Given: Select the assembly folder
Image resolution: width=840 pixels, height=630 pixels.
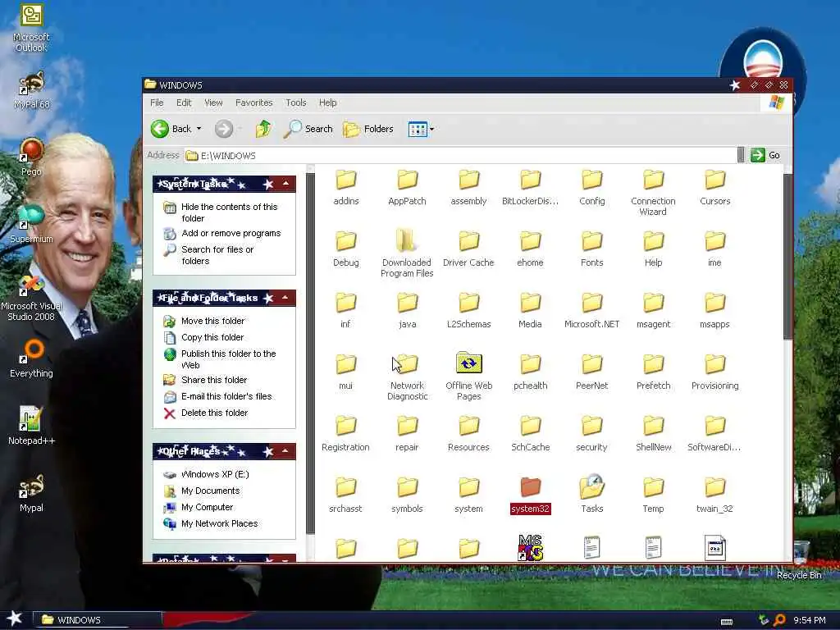Looking at the screenshot, I should pos(468,188).
